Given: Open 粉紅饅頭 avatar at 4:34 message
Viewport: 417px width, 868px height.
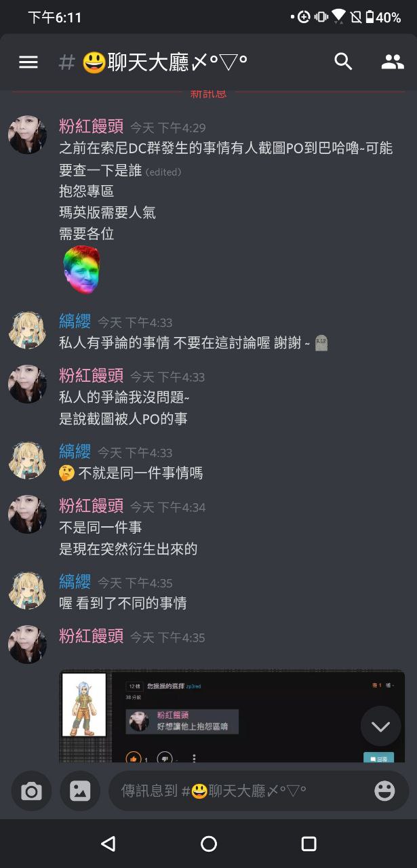Looking at the screenshot, I should click(x=27, y=514).
